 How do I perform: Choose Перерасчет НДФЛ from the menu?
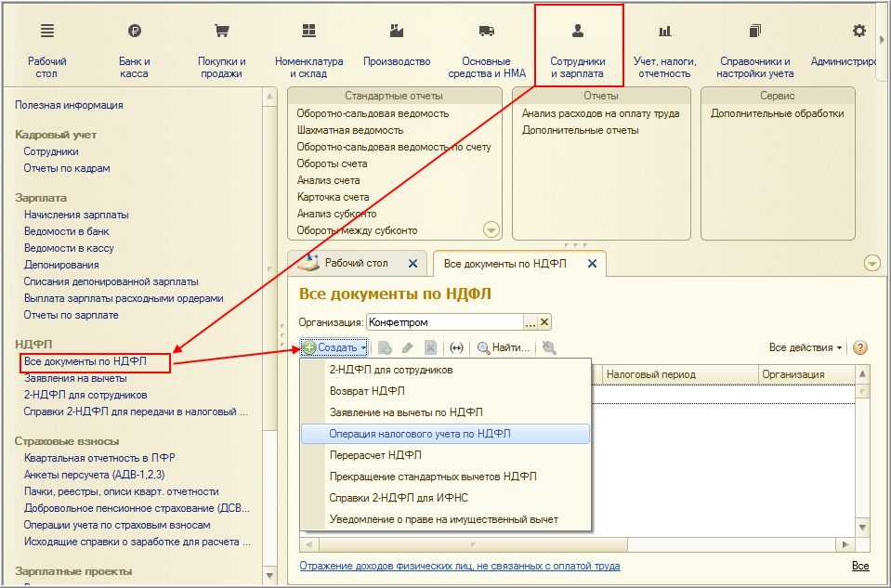tap(375, 455)
